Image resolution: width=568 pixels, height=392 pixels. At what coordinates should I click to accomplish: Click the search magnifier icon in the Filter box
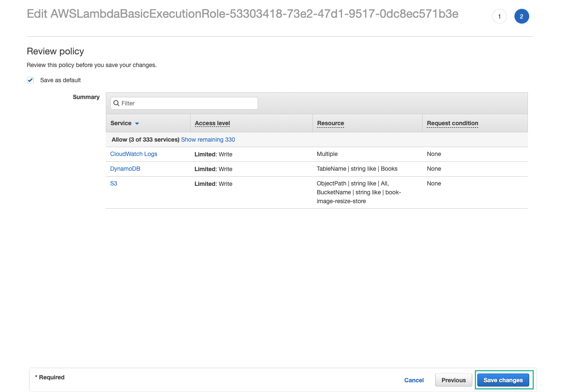tap(116, 103)
